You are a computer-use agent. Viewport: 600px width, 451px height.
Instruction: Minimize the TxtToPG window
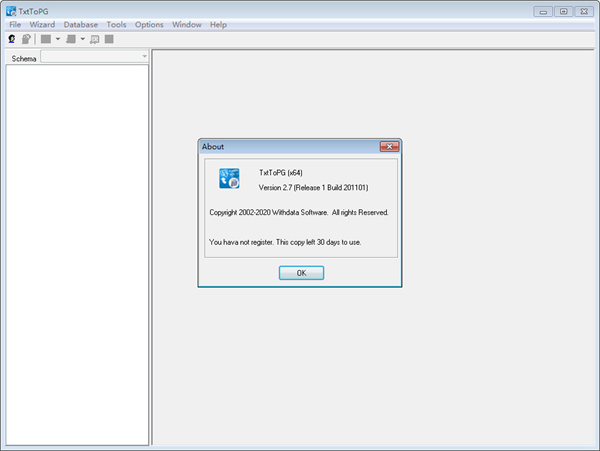(x=543, y=11)
